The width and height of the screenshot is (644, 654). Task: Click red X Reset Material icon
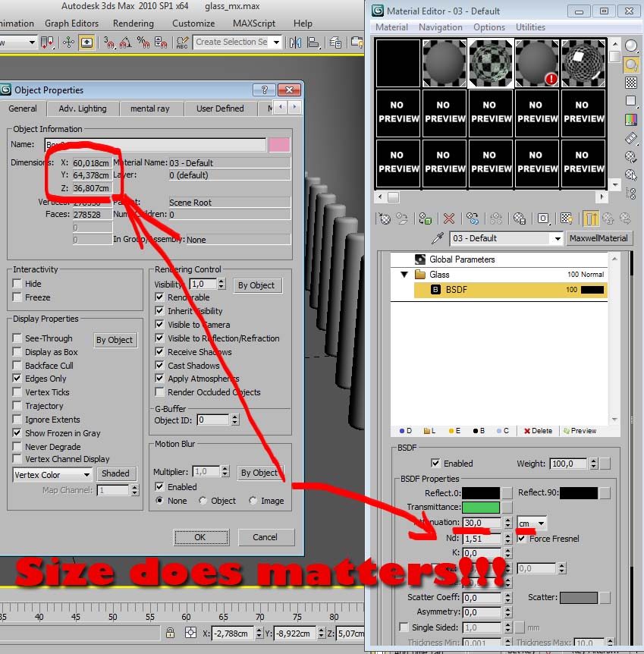(449, 219)
